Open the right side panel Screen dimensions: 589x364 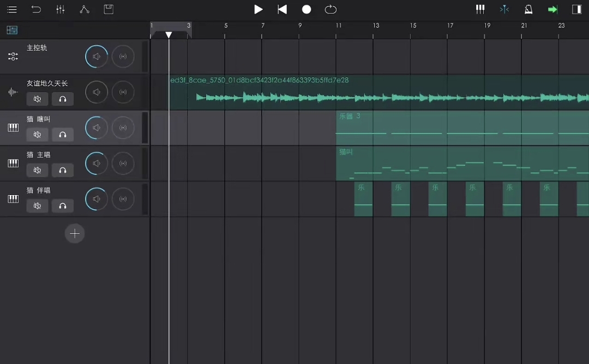click(x=576, y=9)
